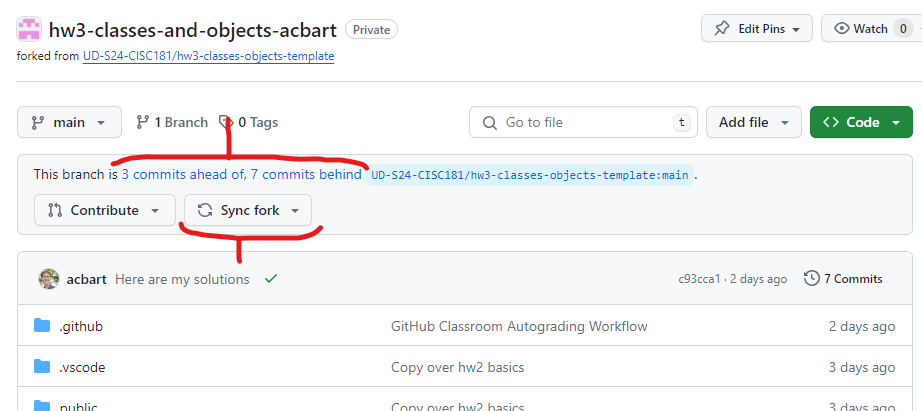The height and width of the screenshot is (411, 922).
Task: Click the Watch eye icon
Action: (842, 28)
